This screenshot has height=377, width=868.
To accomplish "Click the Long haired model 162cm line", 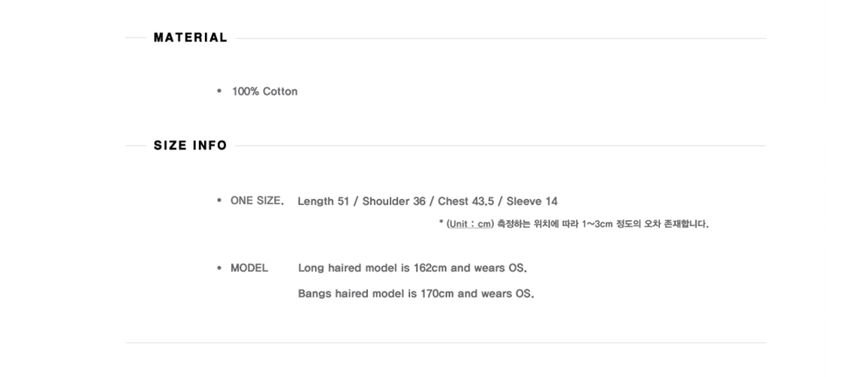I will point(412,268).
